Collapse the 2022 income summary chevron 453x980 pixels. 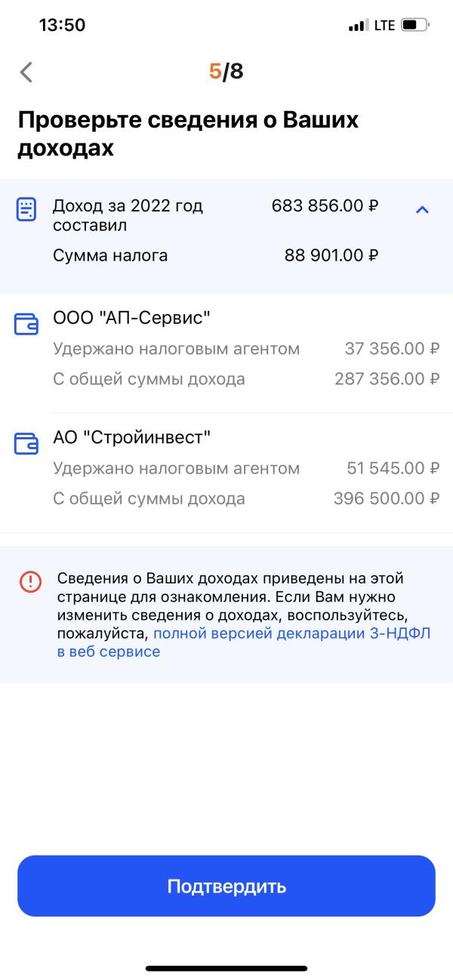423,209
